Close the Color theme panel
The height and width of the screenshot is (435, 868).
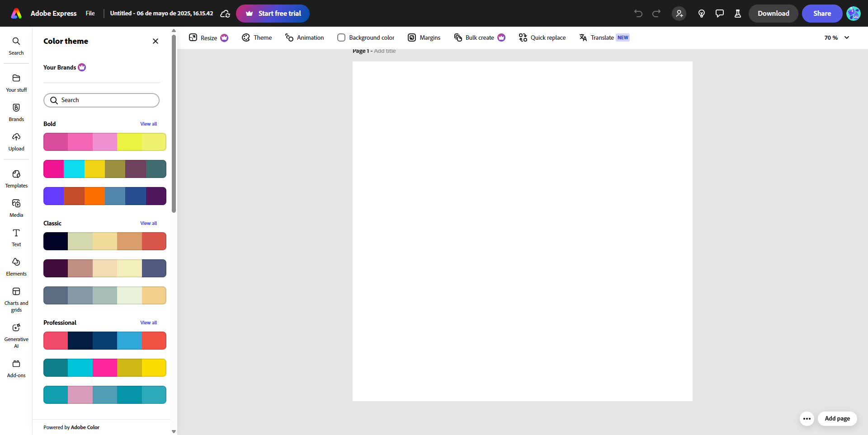tap(156, 41)
